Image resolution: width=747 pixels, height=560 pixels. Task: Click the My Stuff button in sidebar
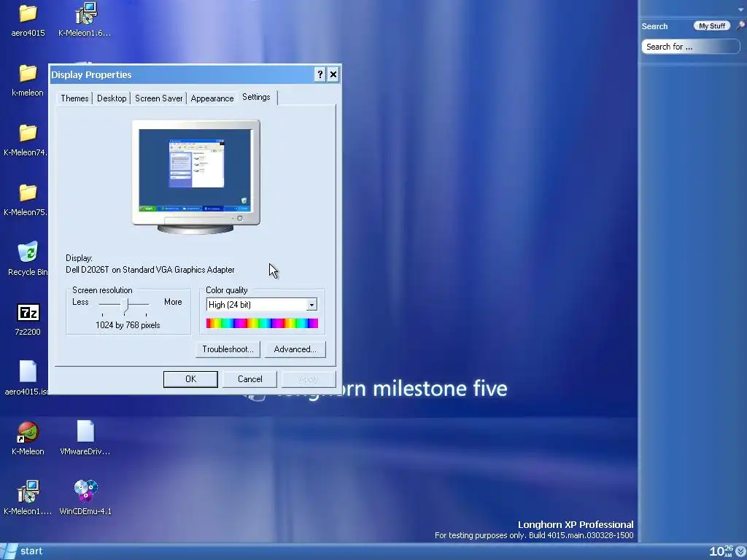712,26
